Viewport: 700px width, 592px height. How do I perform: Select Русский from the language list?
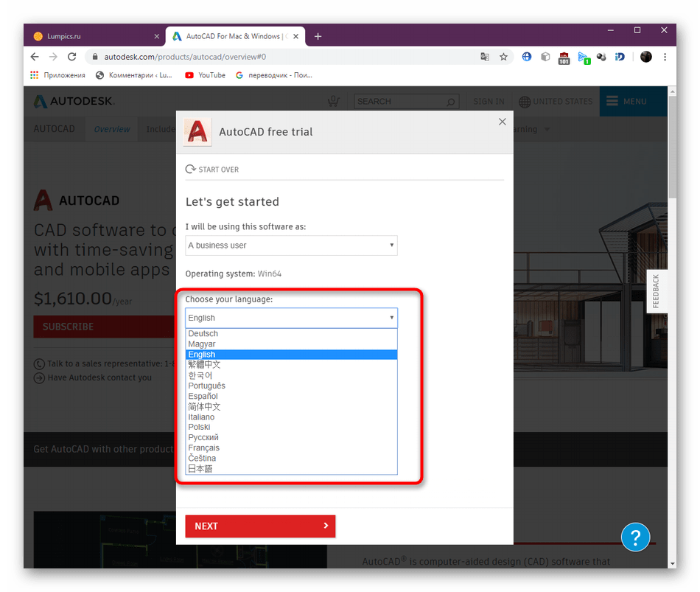point(291,437)
